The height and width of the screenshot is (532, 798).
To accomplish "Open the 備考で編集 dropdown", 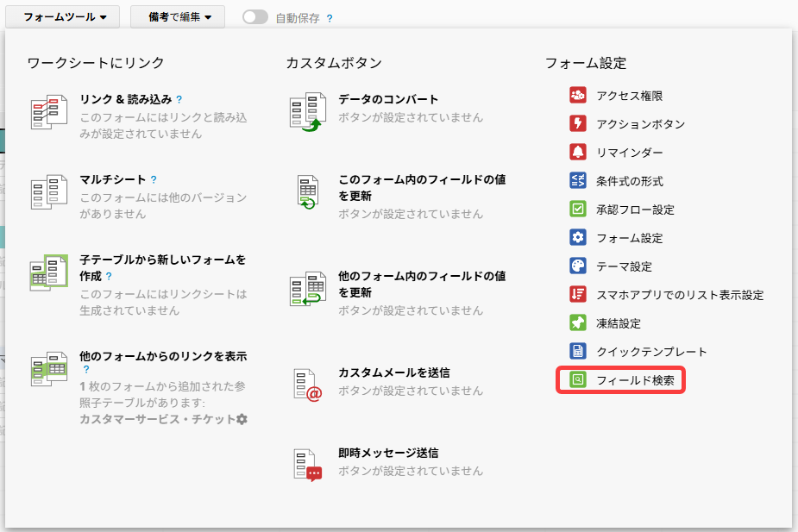I will [177, 17].
